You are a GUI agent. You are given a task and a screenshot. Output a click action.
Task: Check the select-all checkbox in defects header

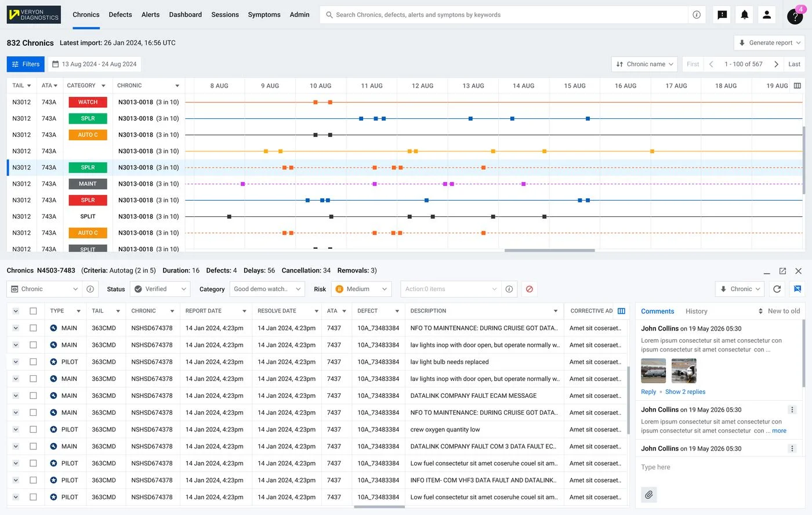point(33,311)
